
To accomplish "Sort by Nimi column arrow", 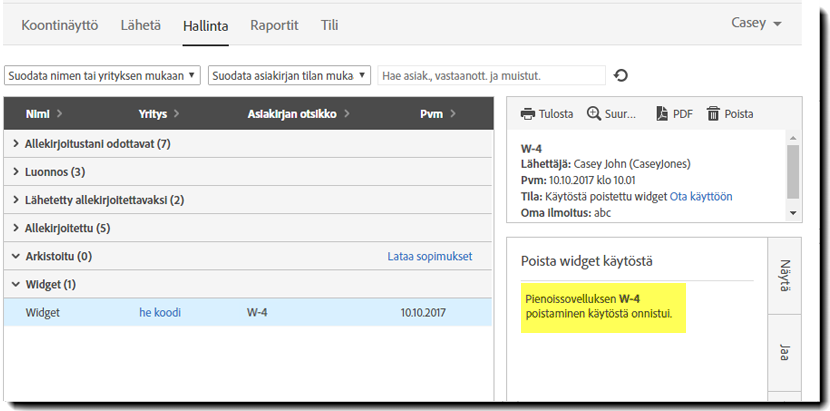I will point(59,114).
